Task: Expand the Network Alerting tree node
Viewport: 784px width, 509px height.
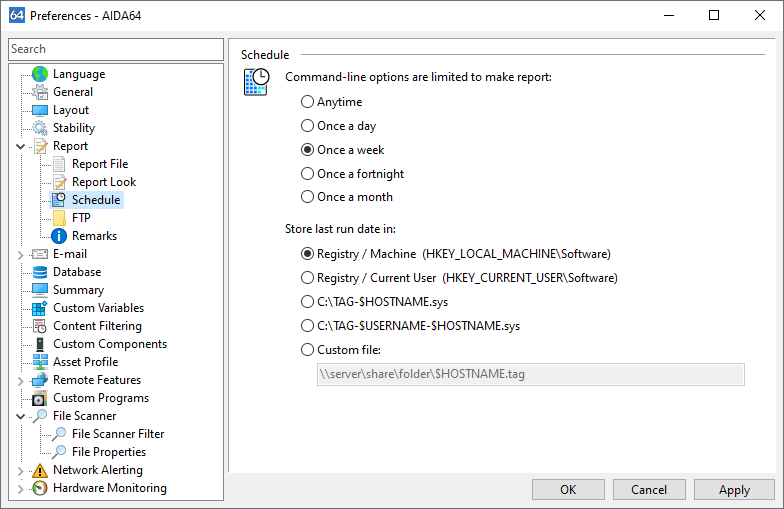Action: [20, 471]
